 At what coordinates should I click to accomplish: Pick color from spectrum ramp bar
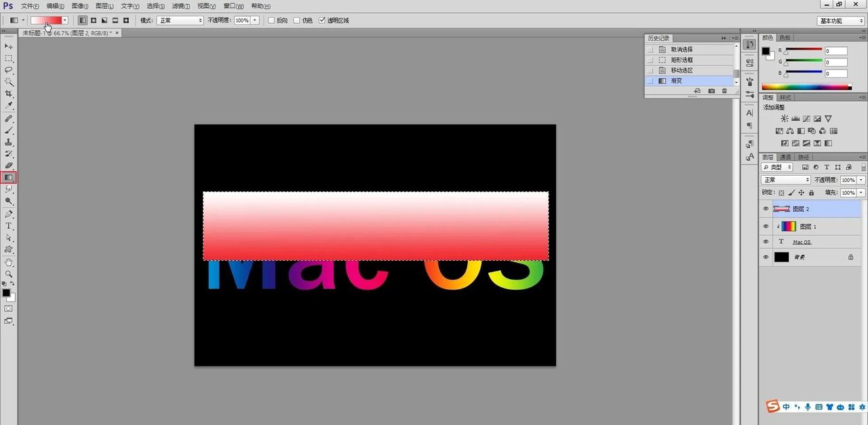pyautogui.click(x=806, y=87)
